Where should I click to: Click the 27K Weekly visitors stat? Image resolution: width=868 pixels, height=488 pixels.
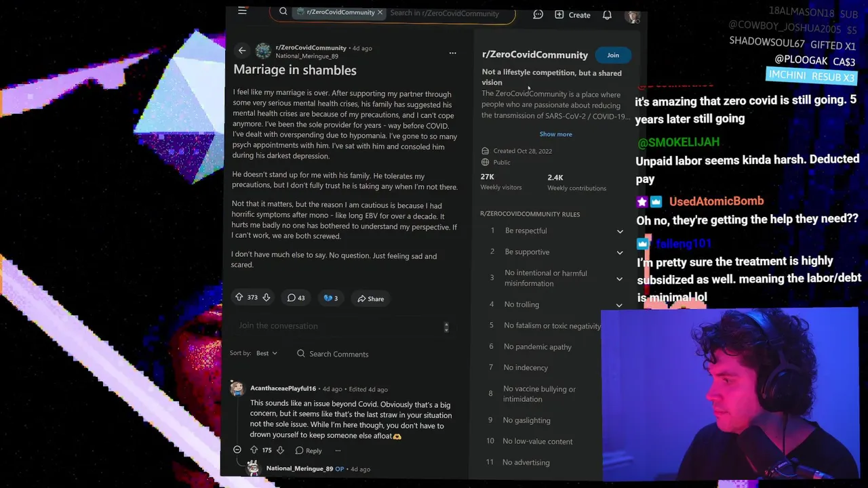(501, 182)
